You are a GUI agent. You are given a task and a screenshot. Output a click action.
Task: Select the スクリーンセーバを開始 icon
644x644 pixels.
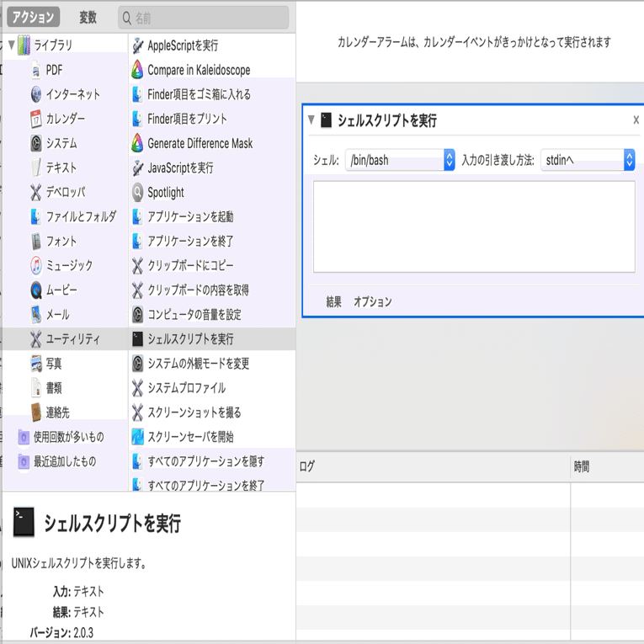137,437
